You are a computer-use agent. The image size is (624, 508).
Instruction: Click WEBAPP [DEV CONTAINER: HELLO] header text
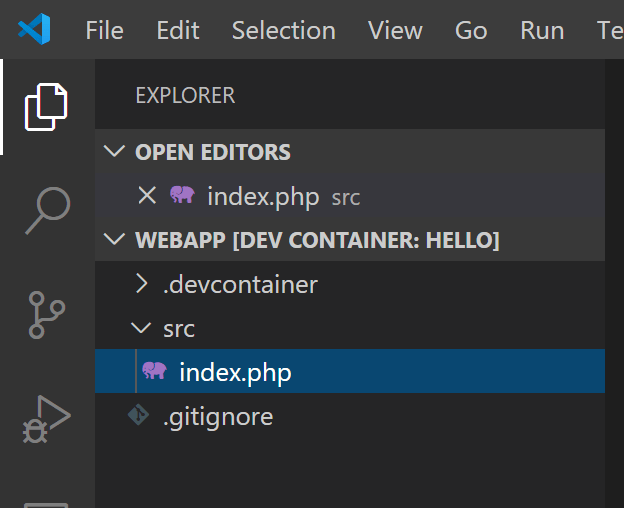(x=317, y=240)
